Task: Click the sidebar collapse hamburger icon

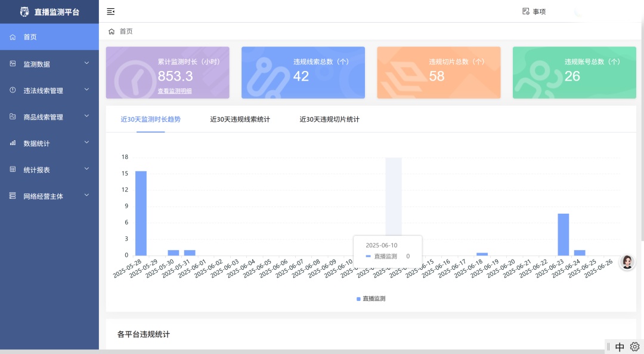Action: [111, 11]
